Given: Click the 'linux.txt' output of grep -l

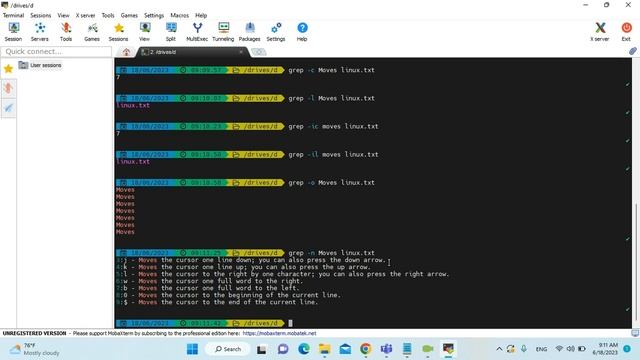Looking at the screenshot, I should 133,105.
